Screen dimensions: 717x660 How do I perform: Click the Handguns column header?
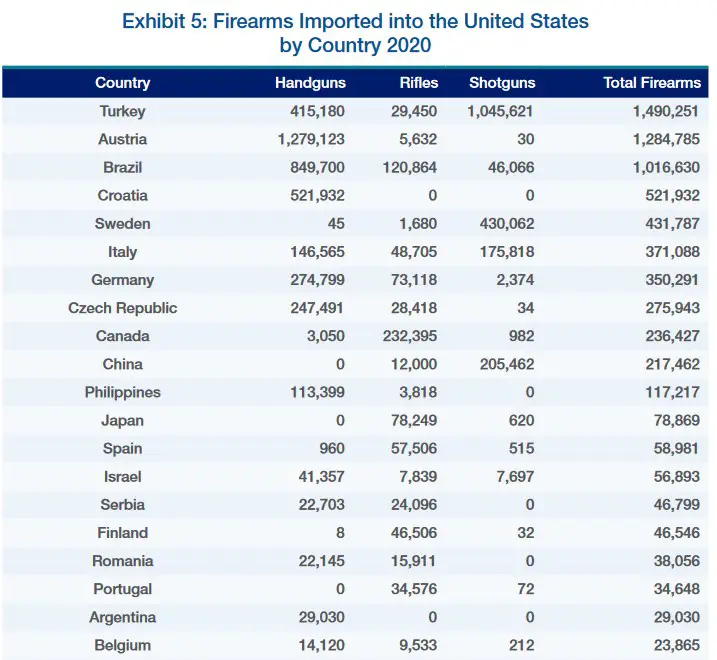click(x=310, y=83)
